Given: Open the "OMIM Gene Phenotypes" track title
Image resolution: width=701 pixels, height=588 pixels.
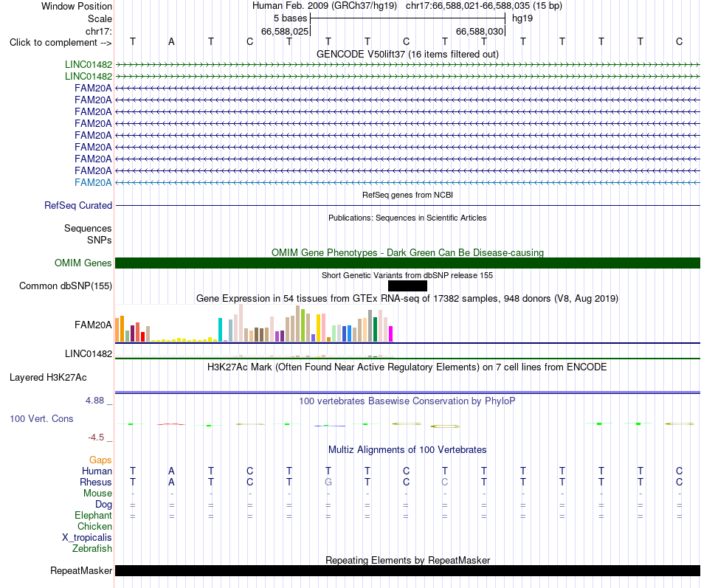Looking at the screenshot, I should click(x=407, y=252).
